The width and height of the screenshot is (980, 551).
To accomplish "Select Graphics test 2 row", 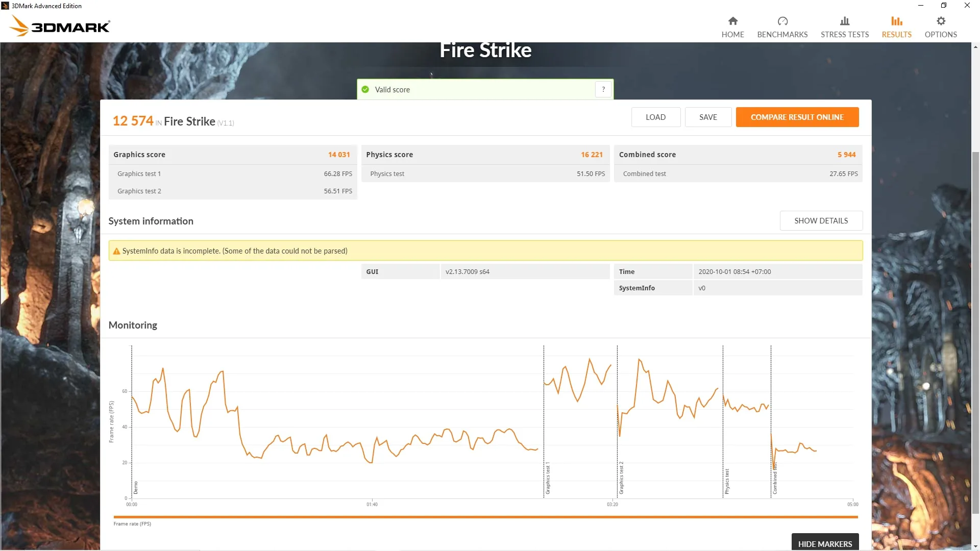I will click(233, 191).
